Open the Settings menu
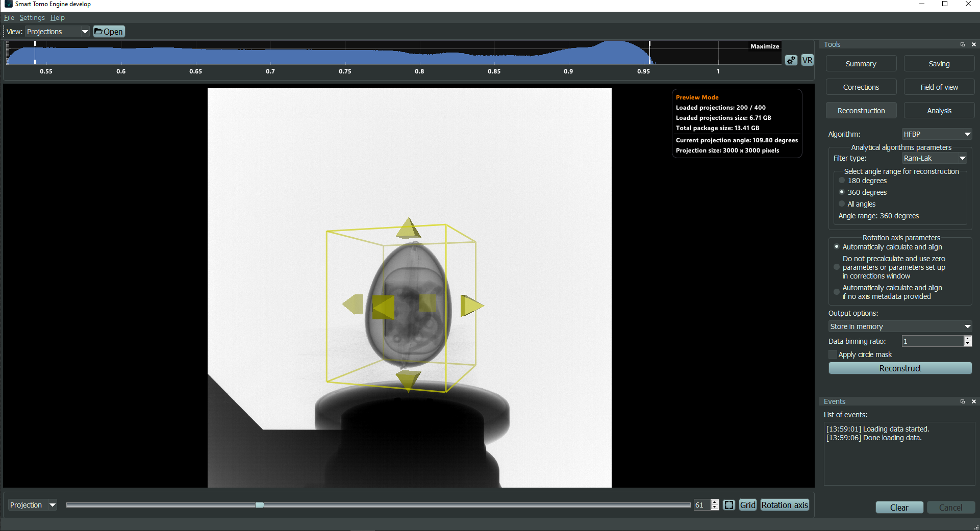This screenshot has width=980, height=531. (32, 17)
